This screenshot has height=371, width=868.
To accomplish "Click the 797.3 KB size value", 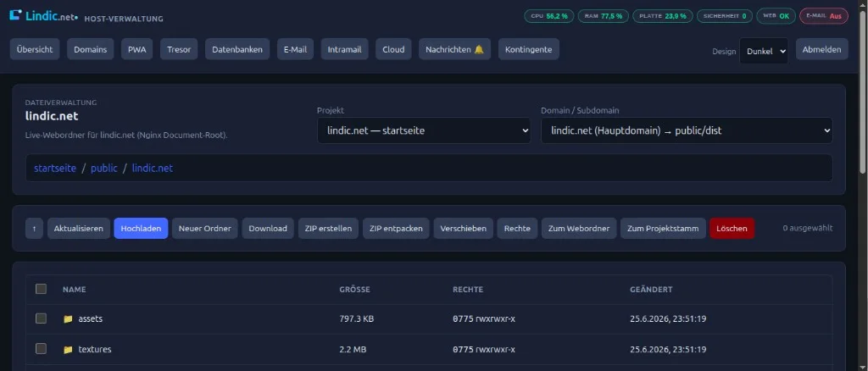I will coord(357,319).
